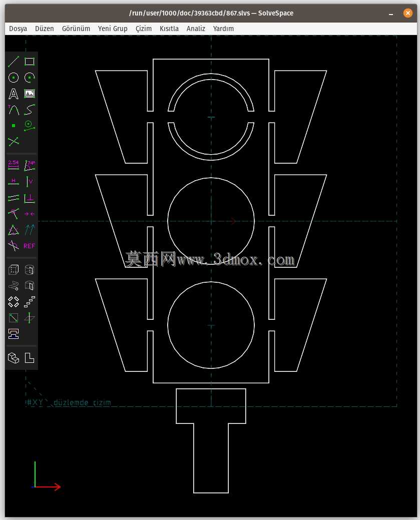Create link or assemble file group
This screenshot has width=420, height=520.
click(x=14, y=334)
